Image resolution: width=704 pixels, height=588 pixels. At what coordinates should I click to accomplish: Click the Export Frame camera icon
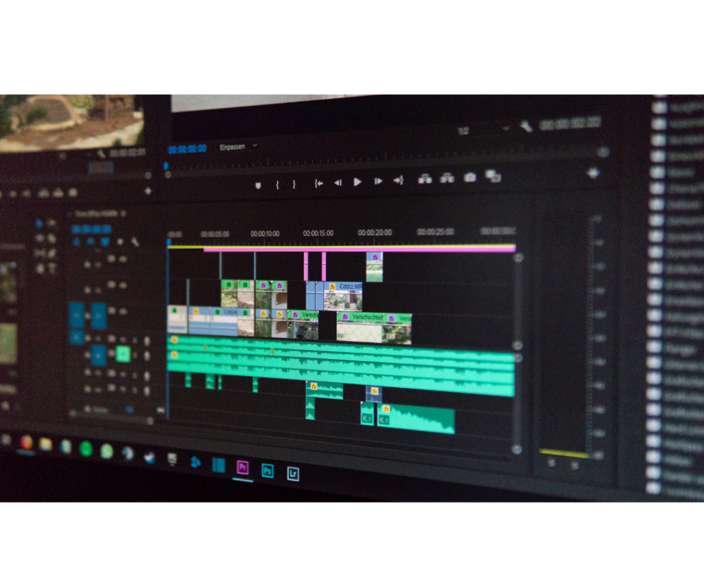(x=470, y=177)
